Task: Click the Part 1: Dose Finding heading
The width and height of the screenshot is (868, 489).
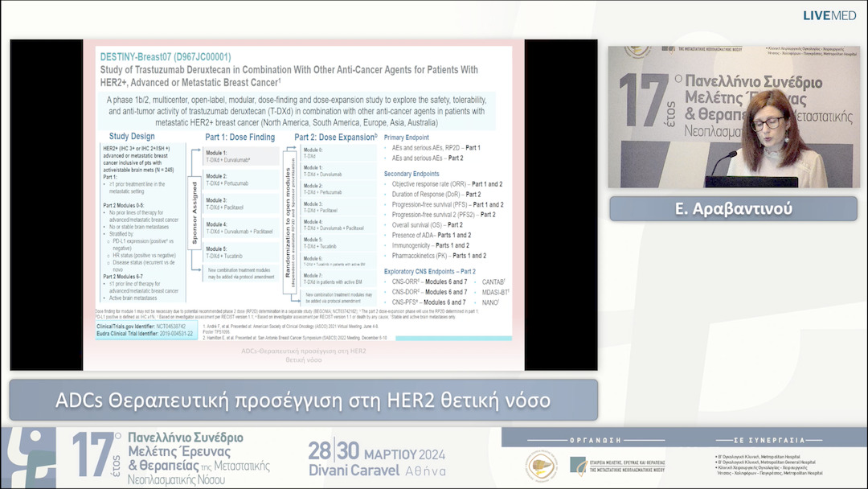Action: click(x=240, y=137)
